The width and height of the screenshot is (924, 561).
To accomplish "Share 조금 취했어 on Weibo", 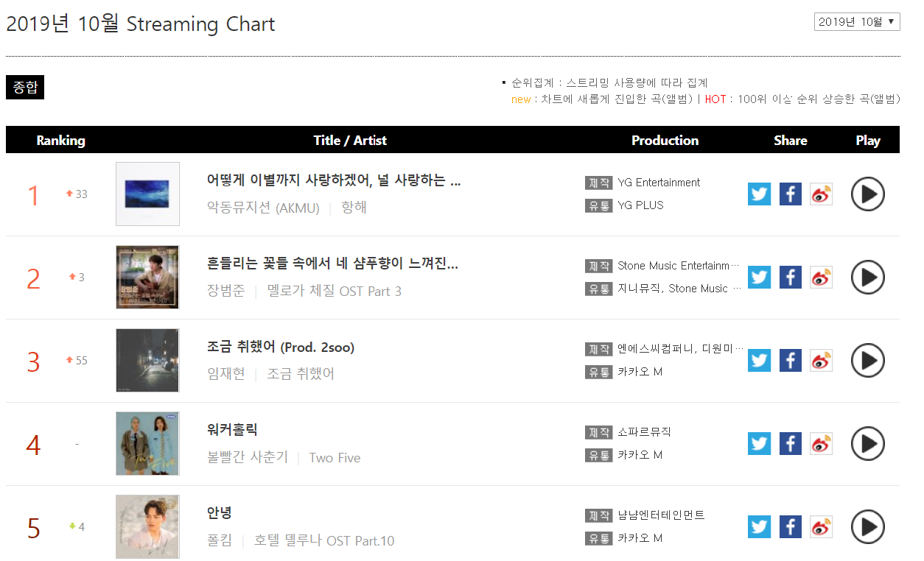I will coord(821,361).
